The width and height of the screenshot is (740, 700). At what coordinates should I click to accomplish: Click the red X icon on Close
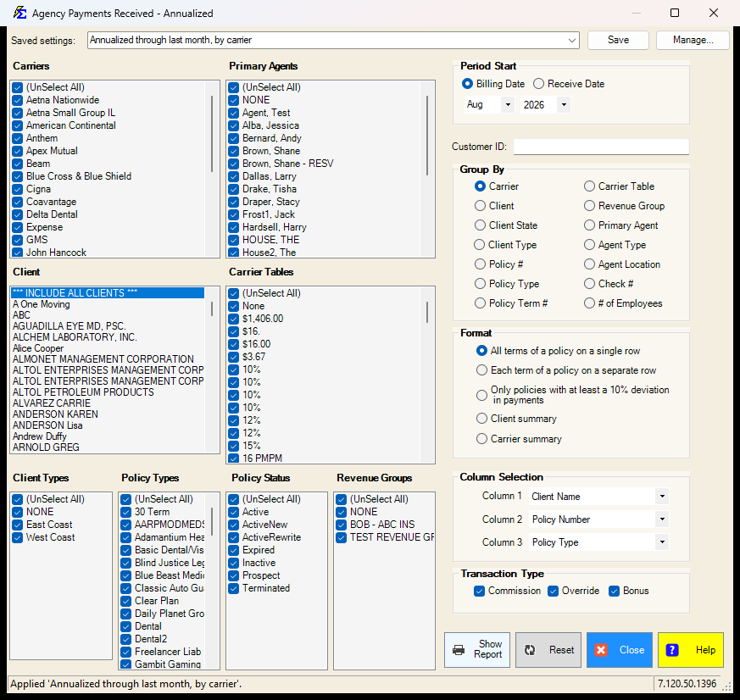point(601,649)
